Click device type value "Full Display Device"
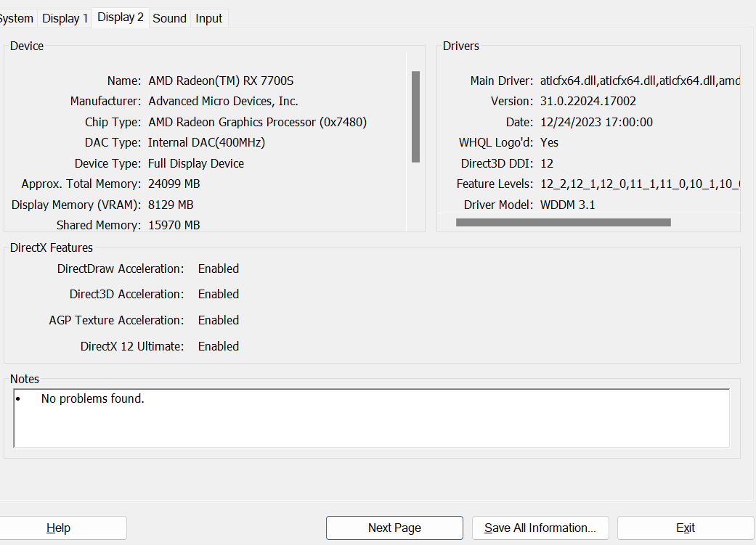The height and width of the screenshot is (545, 756). [196, 163]
